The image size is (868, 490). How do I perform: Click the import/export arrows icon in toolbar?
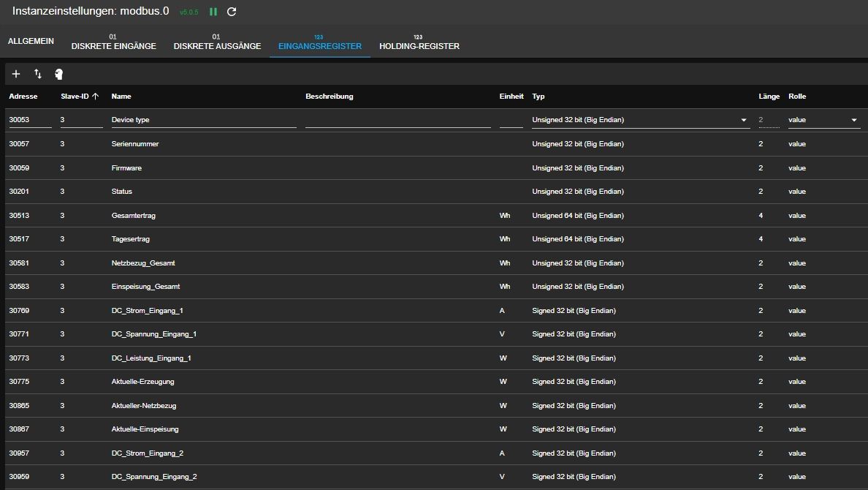(x=38, y=74)
